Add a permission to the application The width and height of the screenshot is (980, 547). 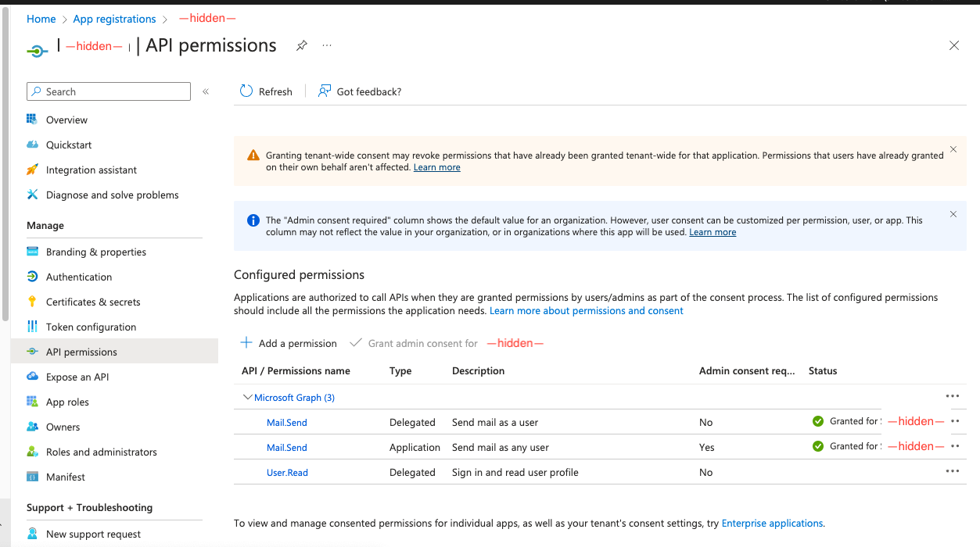pyautogui.click(x=289, y=343)
